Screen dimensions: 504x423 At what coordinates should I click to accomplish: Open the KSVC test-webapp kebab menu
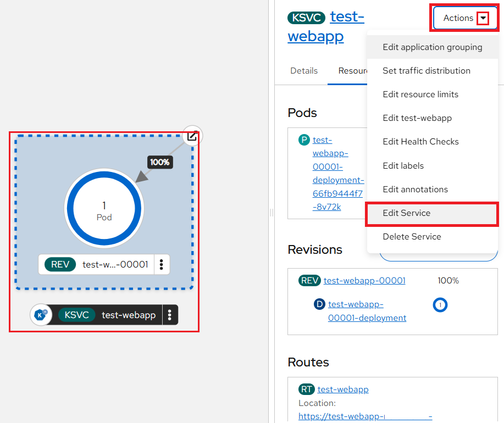coord(170,315)
